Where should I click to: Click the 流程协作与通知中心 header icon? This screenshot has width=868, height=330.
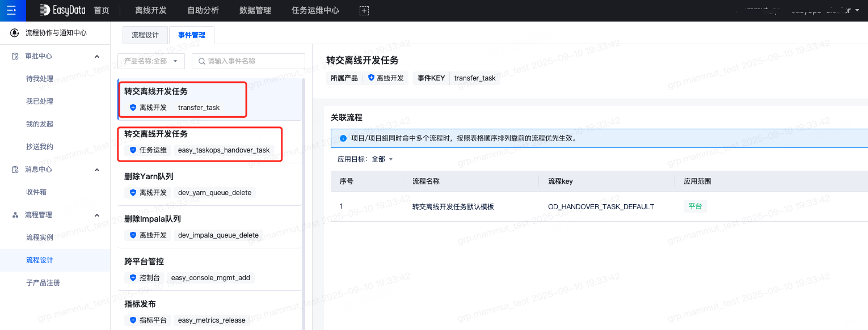pos(15,33)
